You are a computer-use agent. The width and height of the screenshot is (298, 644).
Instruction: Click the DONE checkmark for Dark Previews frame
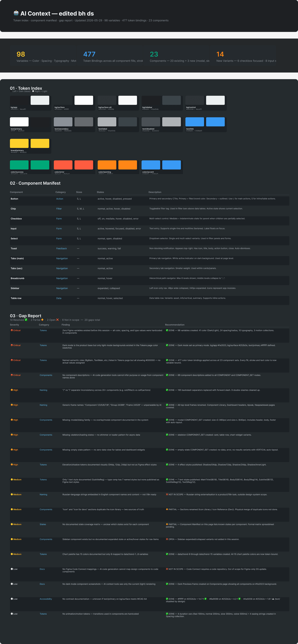pyautogui.click(x=167, y=584)
